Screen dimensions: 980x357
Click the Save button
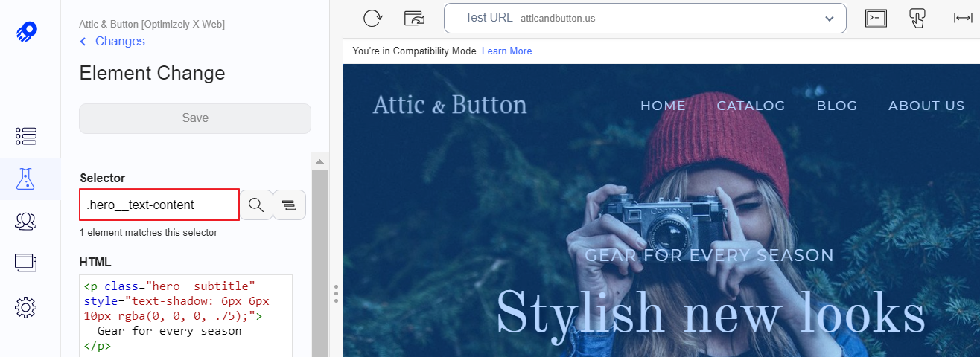click(195, 118)
